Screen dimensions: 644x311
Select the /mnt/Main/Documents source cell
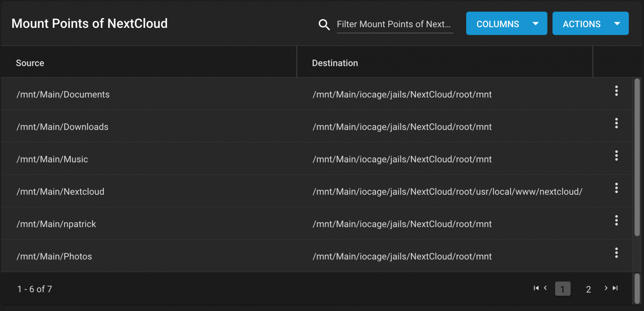click(x=63, y=94)
